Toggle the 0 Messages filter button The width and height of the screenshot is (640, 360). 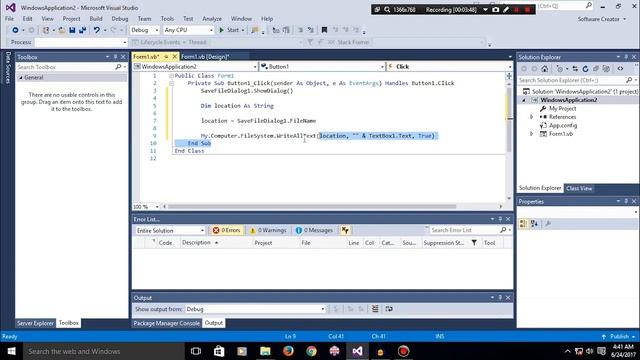click(314, 230)
